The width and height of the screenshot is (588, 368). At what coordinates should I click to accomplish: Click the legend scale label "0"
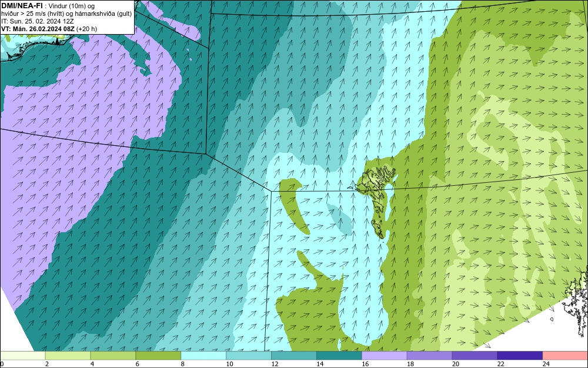tap(2, 364)
